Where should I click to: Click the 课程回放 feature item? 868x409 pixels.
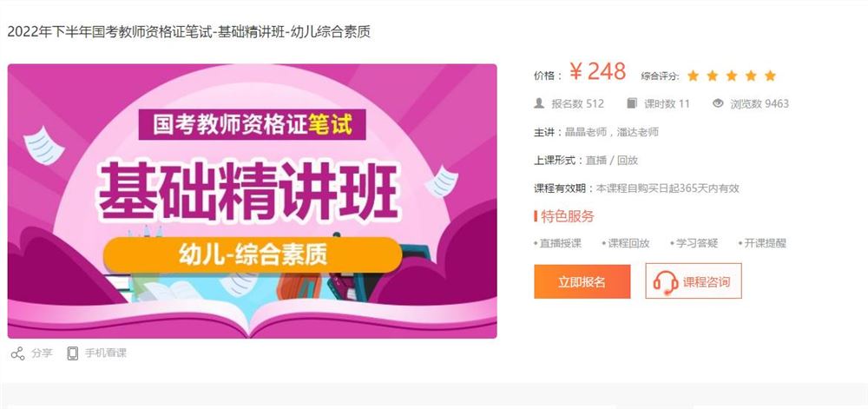pos(626,243)
